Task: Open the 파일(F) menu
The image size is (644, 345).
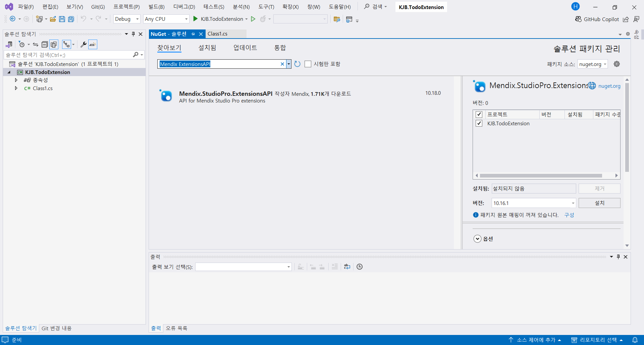Action: point(26,7)
